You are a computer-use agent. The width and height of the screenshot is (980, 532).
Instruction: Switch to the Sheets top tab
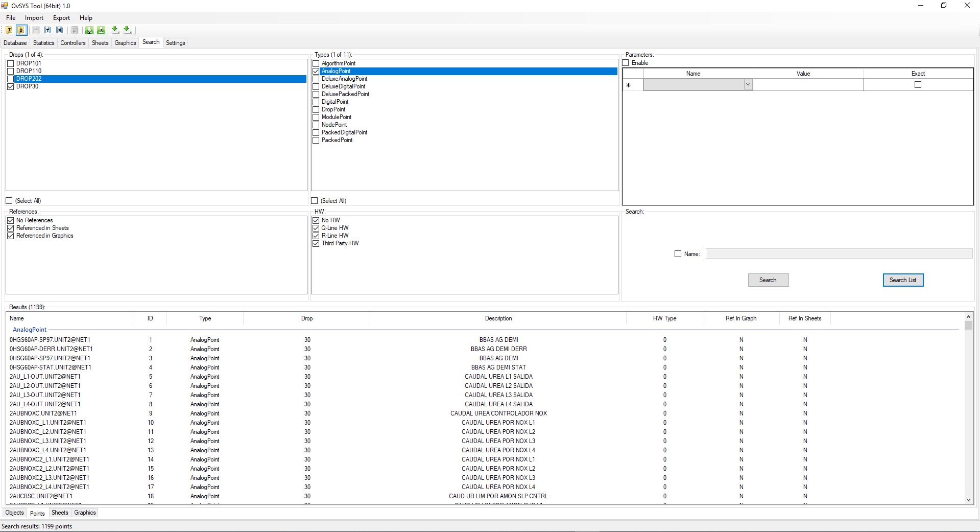100,43
